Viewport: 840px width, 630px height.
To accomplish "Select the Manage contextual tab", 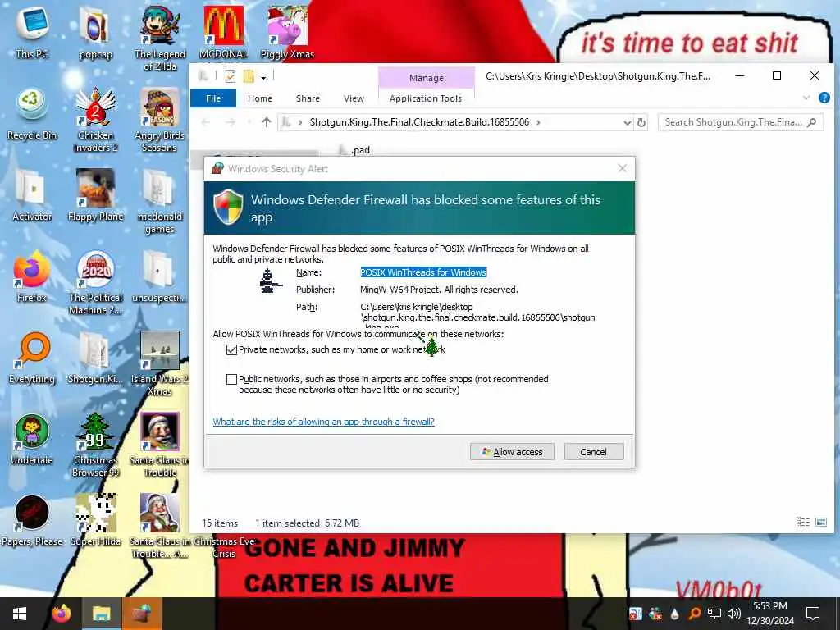I will [x=427, y=78].
